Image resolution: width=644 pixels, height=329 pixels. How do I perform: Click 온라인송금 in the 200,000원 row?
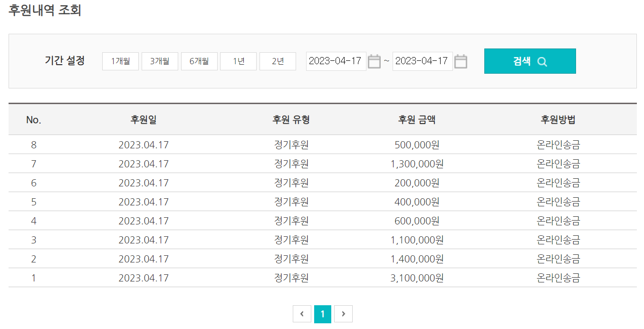click(x=558, y=183)
